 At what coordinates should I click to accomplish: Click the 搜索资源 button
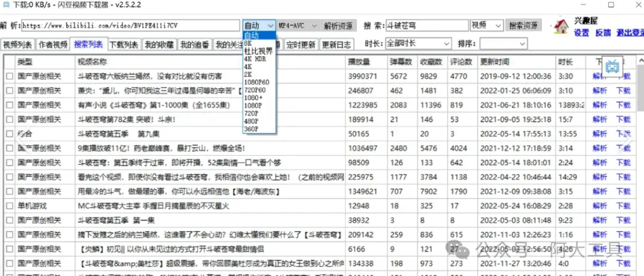(x=524, y=26)
